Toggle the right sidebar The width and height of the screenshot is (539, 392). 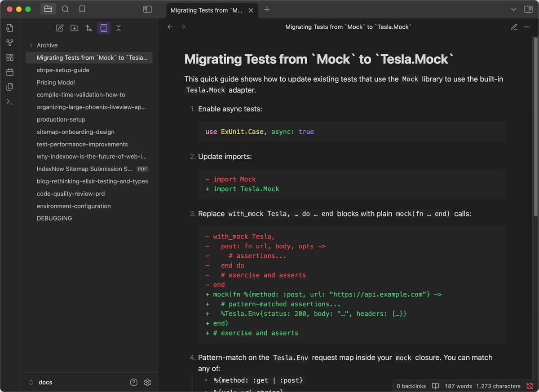528,9
